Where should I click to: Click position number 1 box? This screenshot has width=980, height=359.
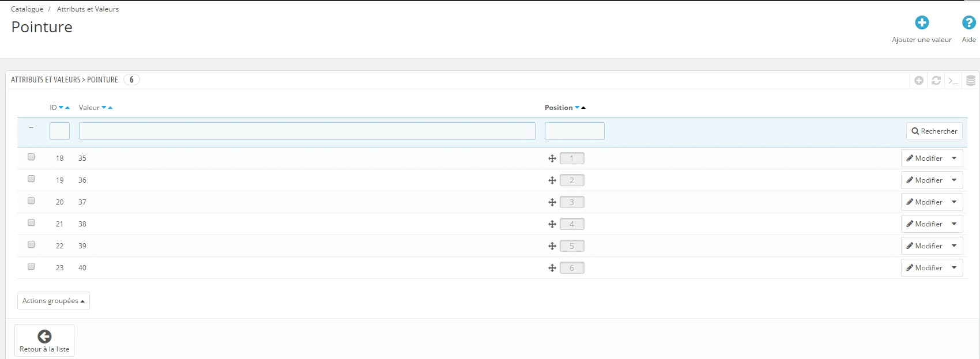point(572,158)
